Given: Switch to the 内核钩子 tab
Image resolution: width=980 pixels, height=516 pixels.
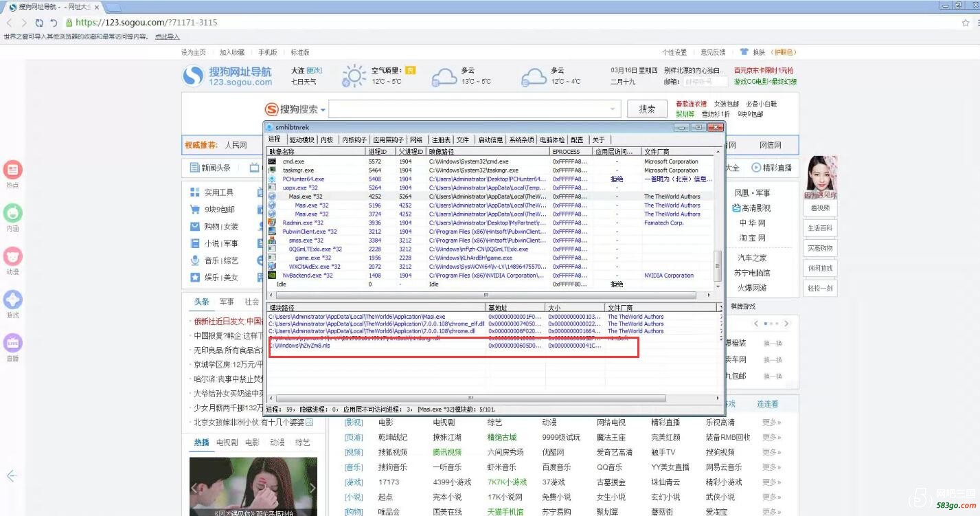Looking at the screenshot, I should 354,139.
